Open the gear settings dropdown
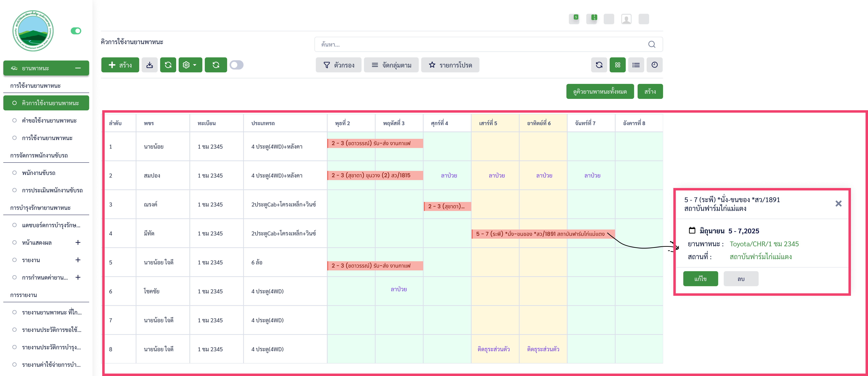The width and height of the screenshot is (868, 376). pos(190,65)
